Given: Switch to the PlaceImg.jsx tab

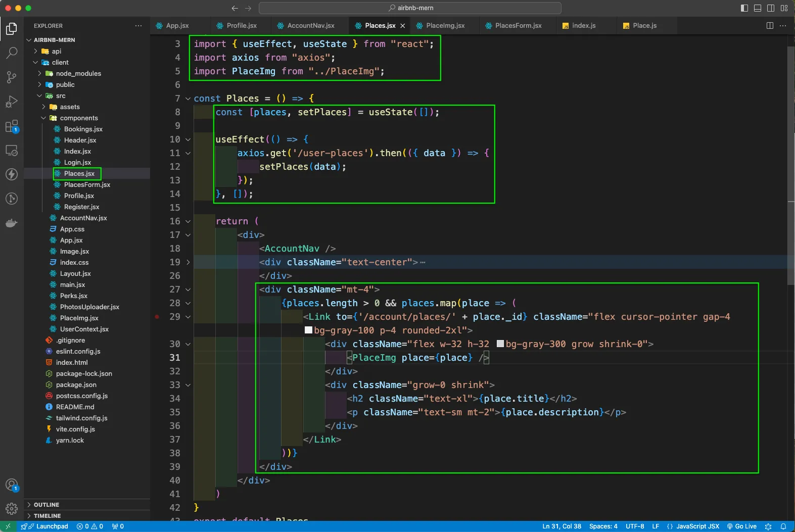Looking at the screenshot, I should click(x=445, y=26).
